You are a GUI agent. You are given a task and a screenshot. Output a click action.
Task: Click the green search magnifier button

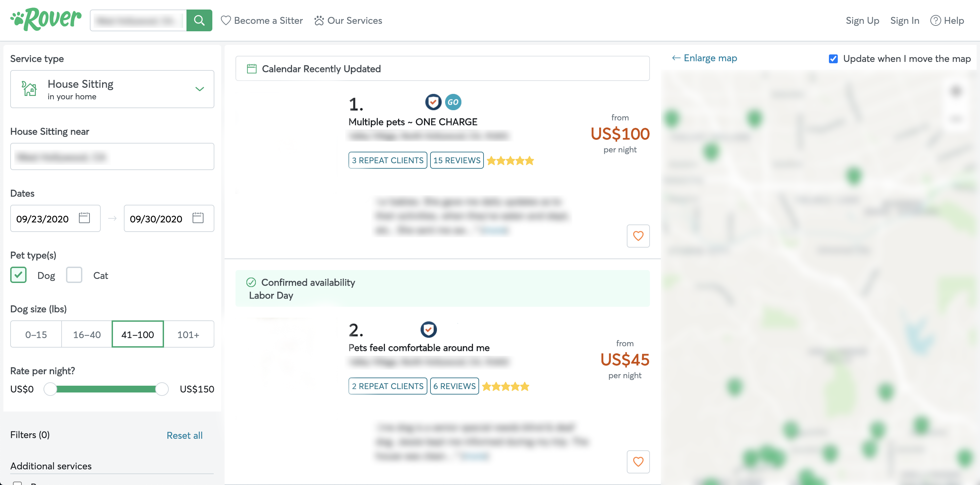coord(199,20)
